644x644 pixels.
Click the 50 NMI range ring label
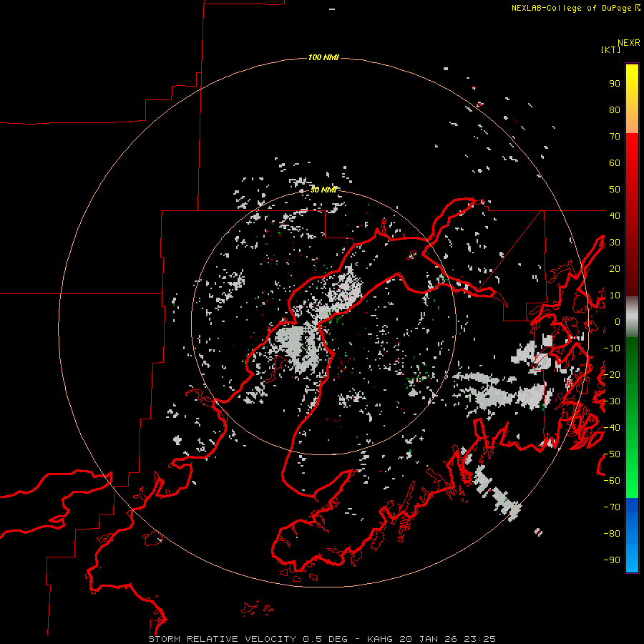[x=323, y=190]
